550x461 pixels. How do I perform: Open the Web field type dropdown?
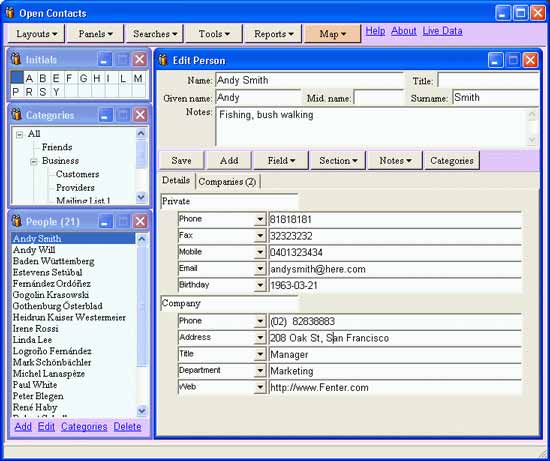[260, 387]
